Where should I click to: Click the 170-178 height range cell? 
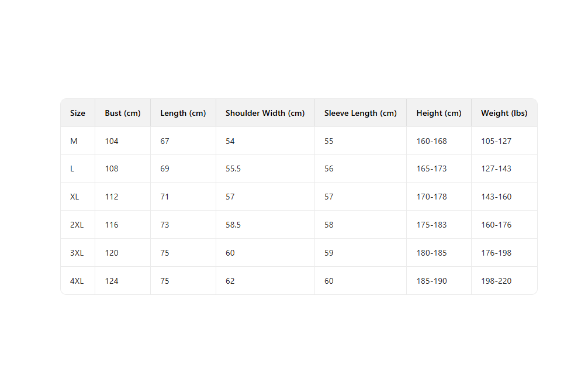point(431,197)
